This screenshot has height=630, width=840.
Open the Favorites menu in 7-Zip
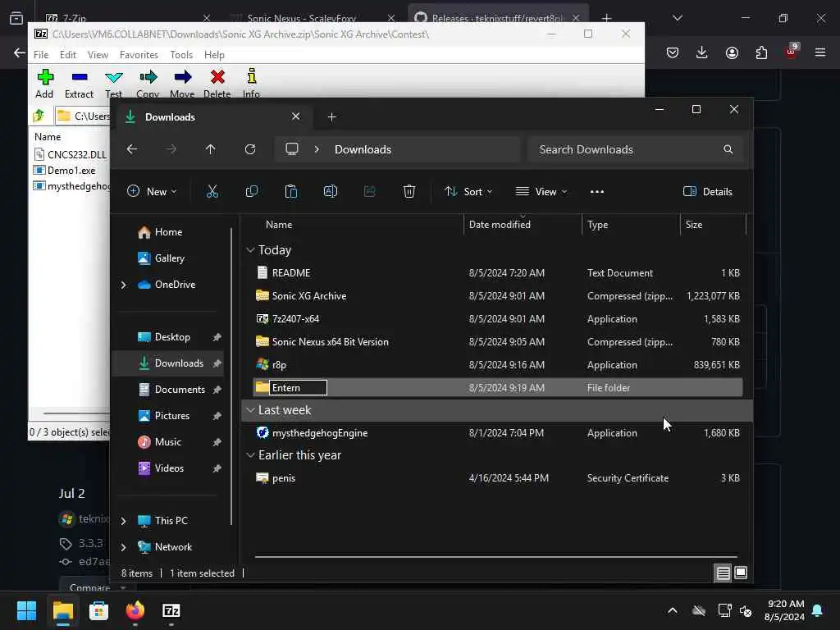click(139, 55)
